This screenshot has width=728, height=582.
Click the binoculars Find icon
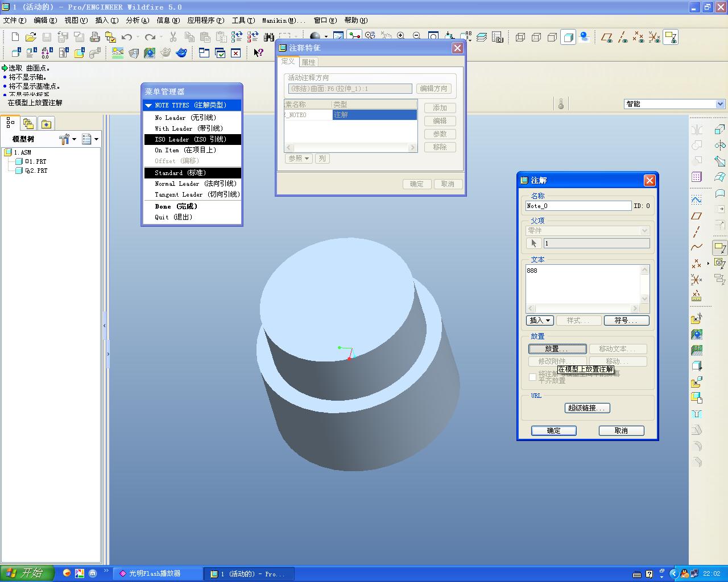click(269, 38)
